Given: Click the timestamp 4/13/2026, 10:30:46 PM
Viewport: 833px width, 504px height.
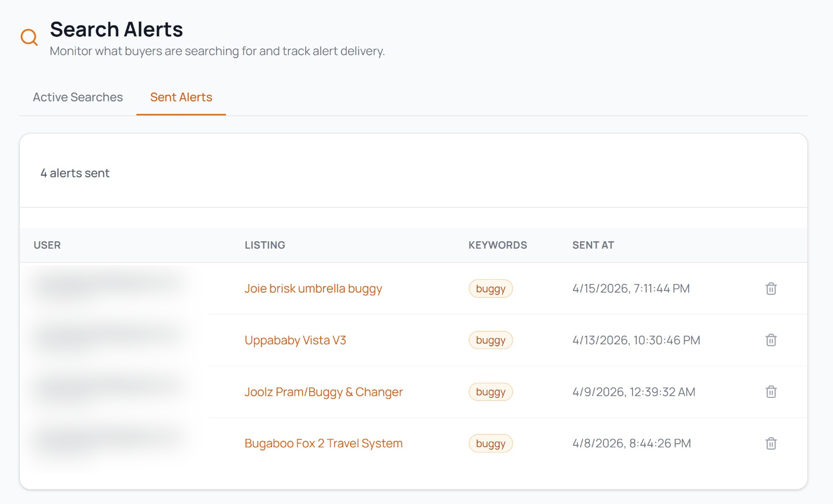Looking at the screenshot, I should 636,340.
